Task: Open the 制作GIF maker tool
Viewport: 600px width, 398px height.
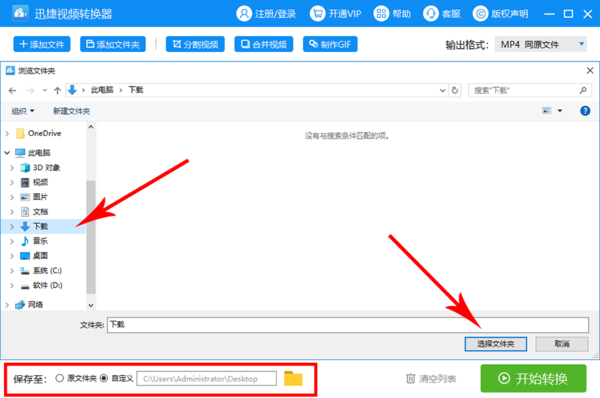Action: point(330,44)
